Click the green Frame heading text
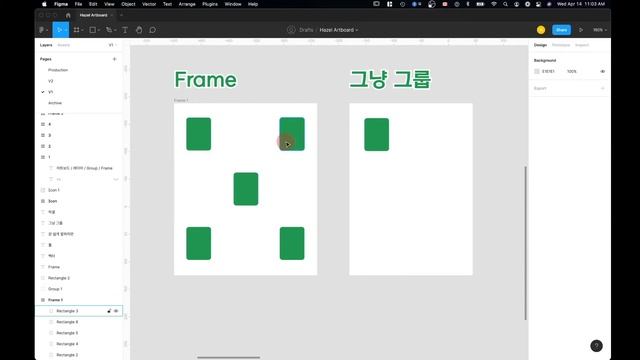This screenshot has height=360, width=640. [205, 80]
